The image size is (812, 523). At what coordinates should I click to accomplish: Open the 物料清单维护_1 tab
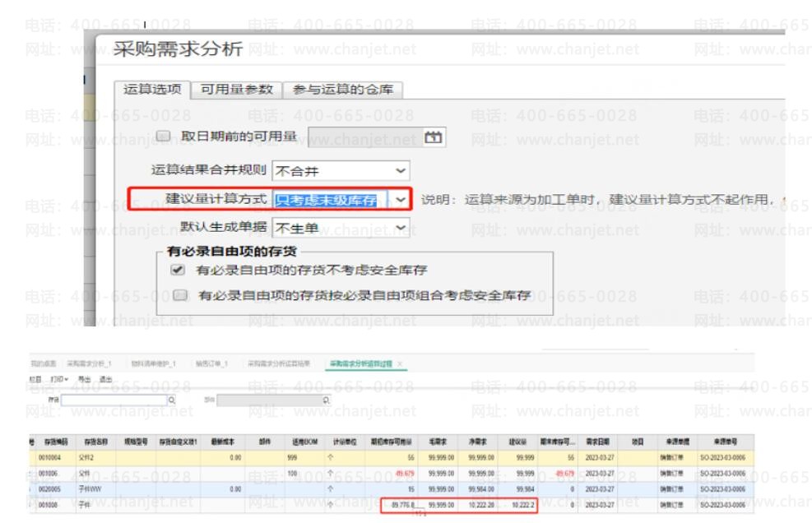point(153,363)
